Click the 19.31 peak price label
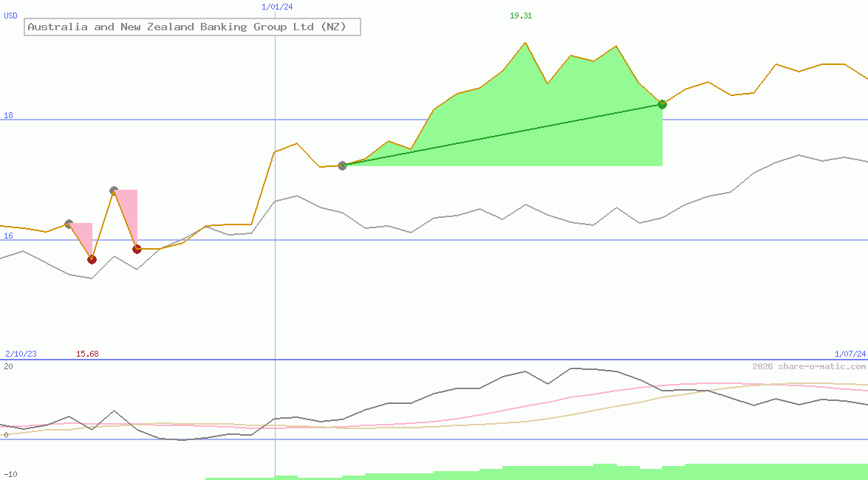 point(520,16)
